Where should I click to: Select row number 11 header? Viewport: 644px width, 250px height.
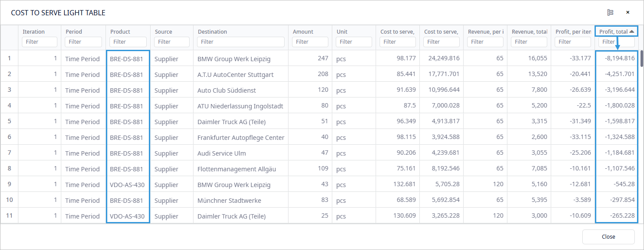(x=9, y=216)
